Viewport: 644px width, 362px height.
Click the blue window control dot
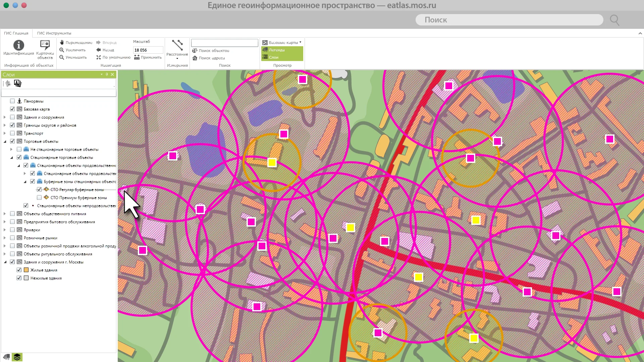click(x=15, y=5)
